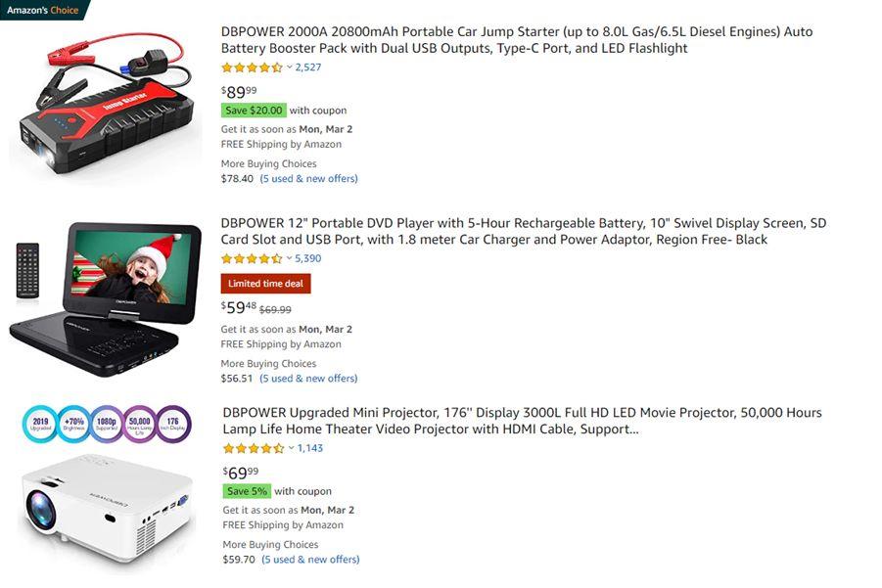Expand rating dropdown arrow beside 2,527
Viewport: 882px width, 588px height.
coord(289,68)
